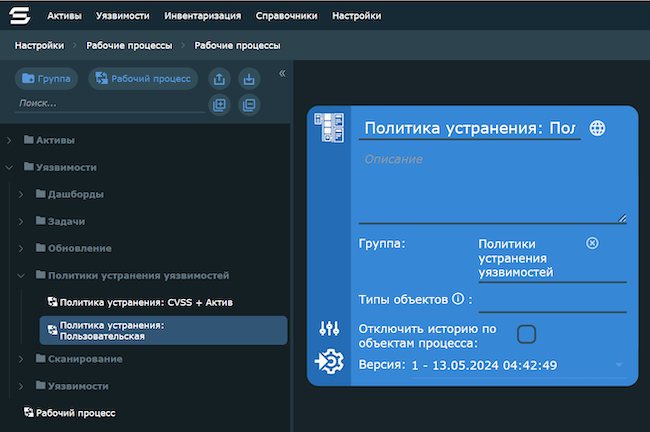Click the export upload icon button
This screenshot has height=432, width=650.
[x=219, y=79]
